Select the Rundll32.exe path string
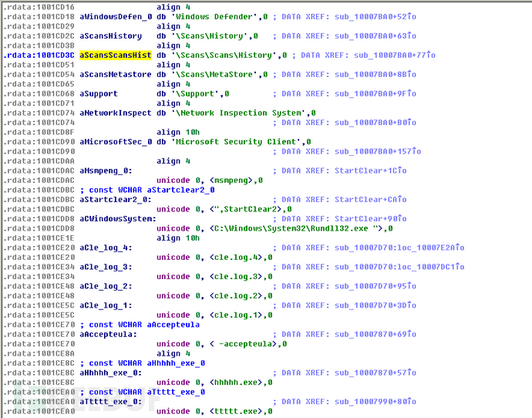This screenshot has height=418, width=532. pyautogui.click(x=296, y=228)
